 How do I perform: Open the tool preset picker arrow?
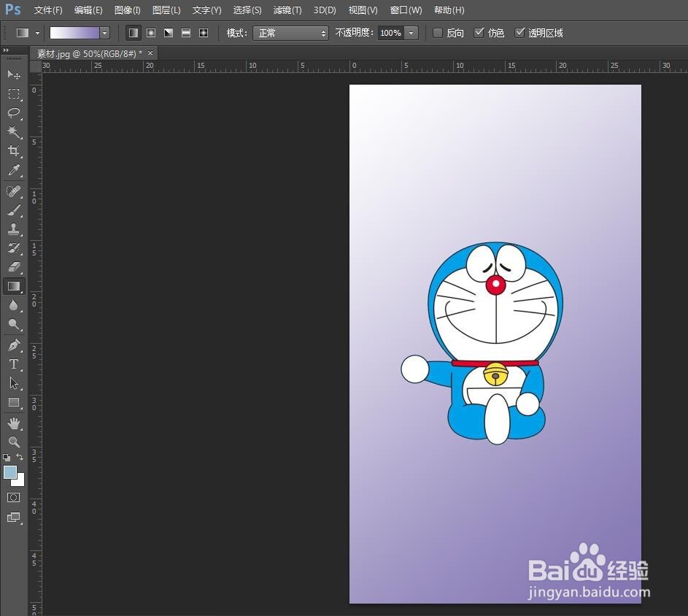37,33
